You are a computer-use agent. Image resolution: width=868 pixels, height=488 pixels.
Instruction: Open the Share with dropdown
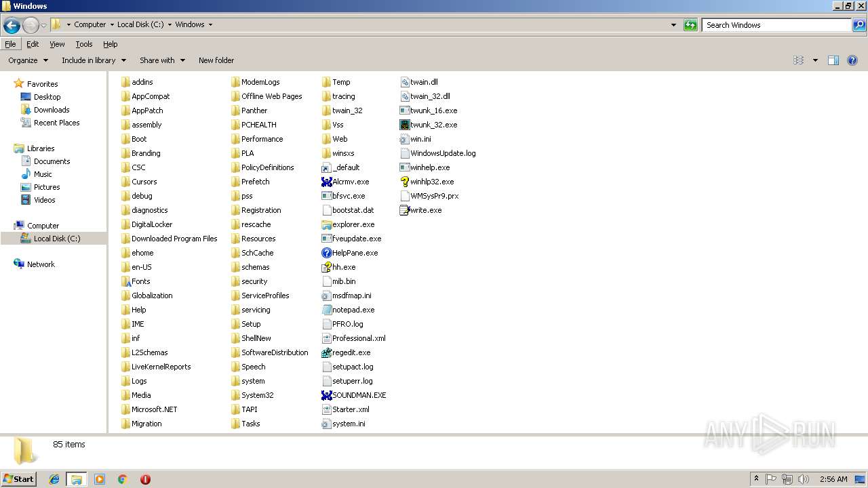click(162, 60)
